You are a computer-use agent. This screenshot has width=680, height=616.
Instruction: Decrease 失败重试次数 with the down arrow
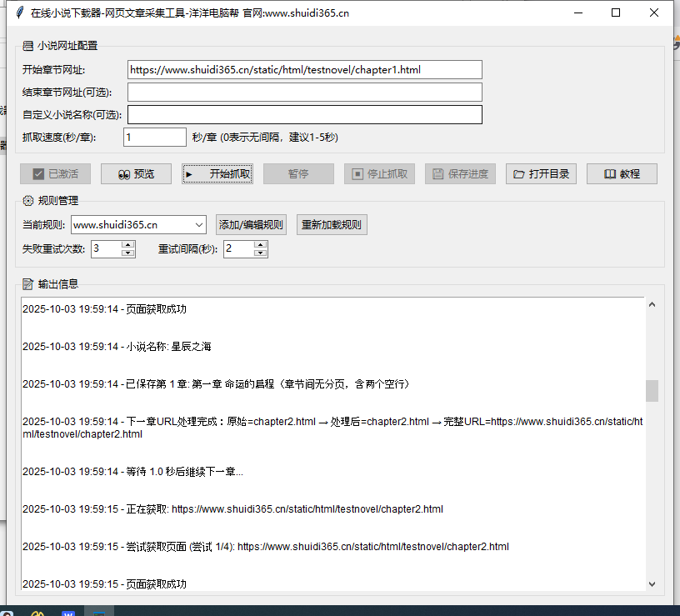(127, 253)
